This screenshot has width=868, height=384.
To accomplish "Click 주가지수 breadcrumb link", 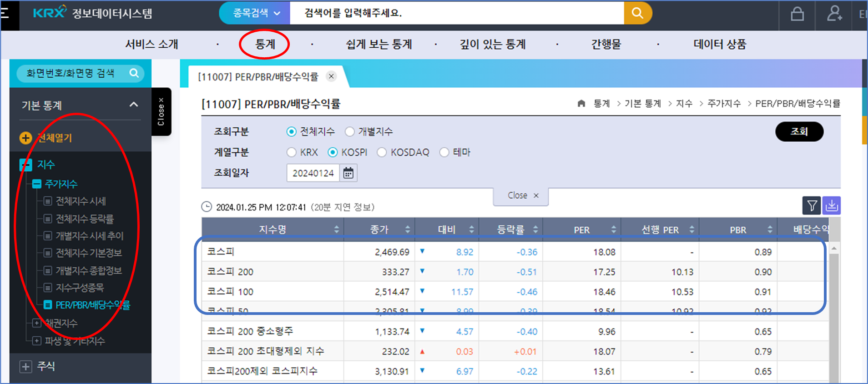I will click(x=724, y=104).
